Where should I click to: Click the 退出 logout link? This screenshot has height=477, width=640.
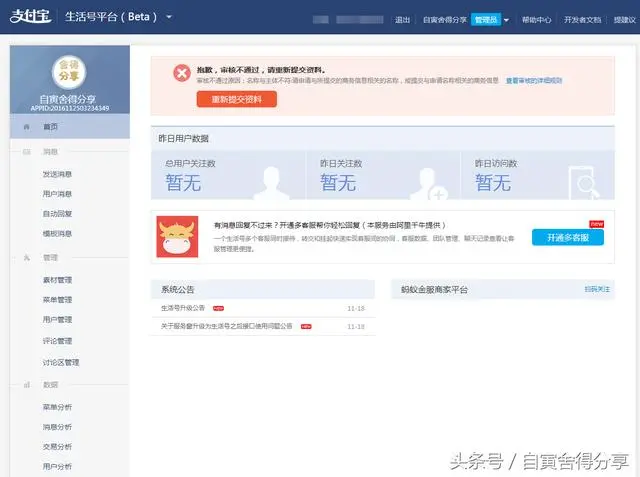point(402,20)
